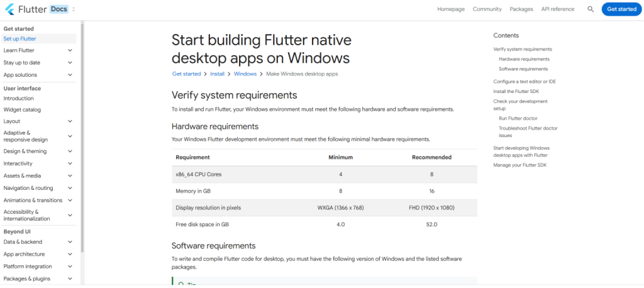Screen dimensions: 644x288
Task: Click the Flutter logo icon
Action: [x=9, y=9]
